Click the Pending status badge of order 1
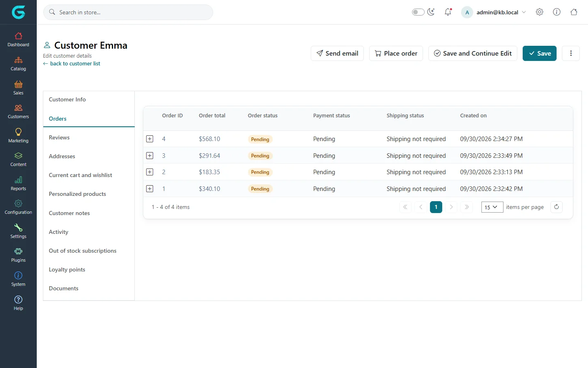 (260, 189)
